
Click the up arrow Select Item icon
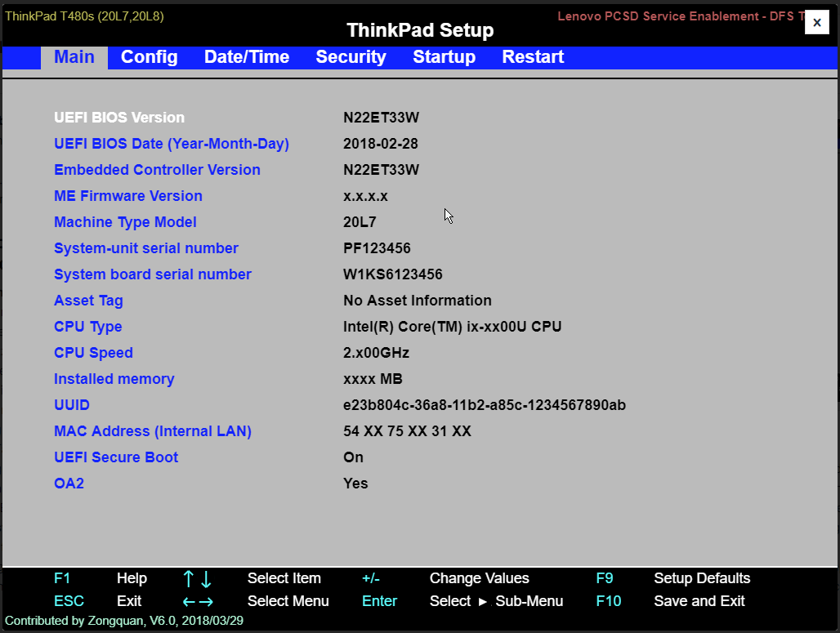coord(188,579)
